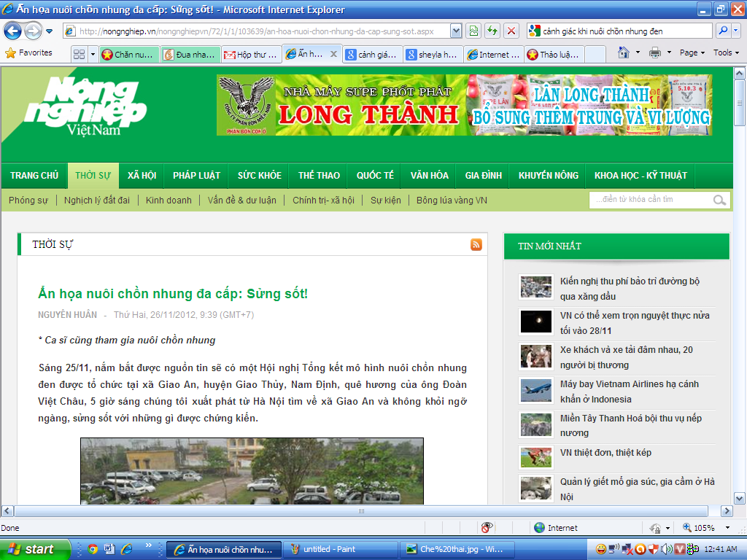This screenshot has width=747, height=560.
Task: Click the search magnifier in site search box
Action: [x=719, y=200]
